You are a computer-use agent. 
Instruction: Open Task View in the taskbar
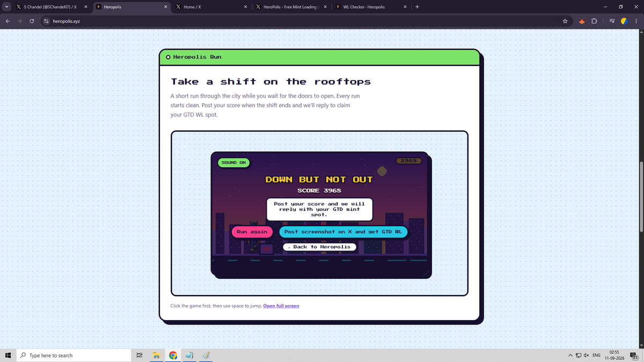click(139, 355)
